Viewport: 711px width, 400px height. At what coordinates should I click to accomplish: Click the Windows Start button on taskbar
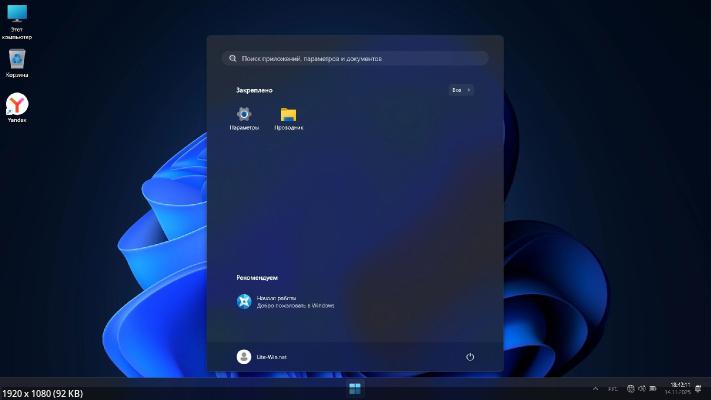pos(355,388)
